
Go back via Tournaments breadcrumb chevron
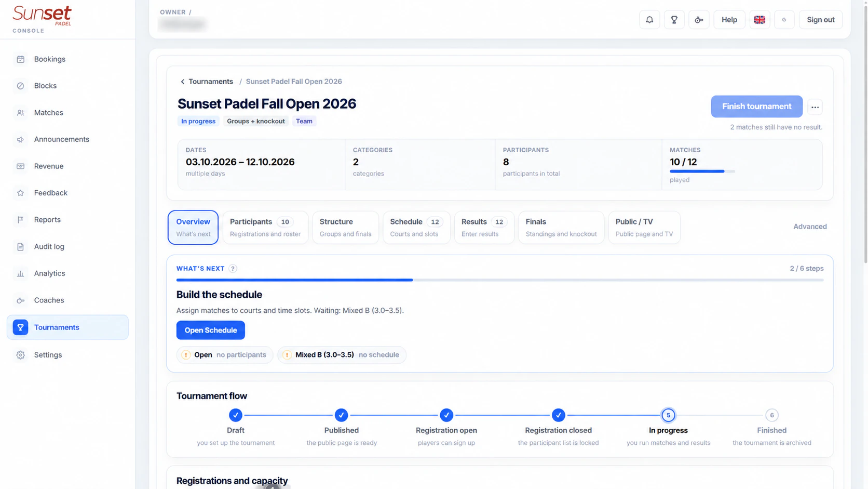pos(182,82)
